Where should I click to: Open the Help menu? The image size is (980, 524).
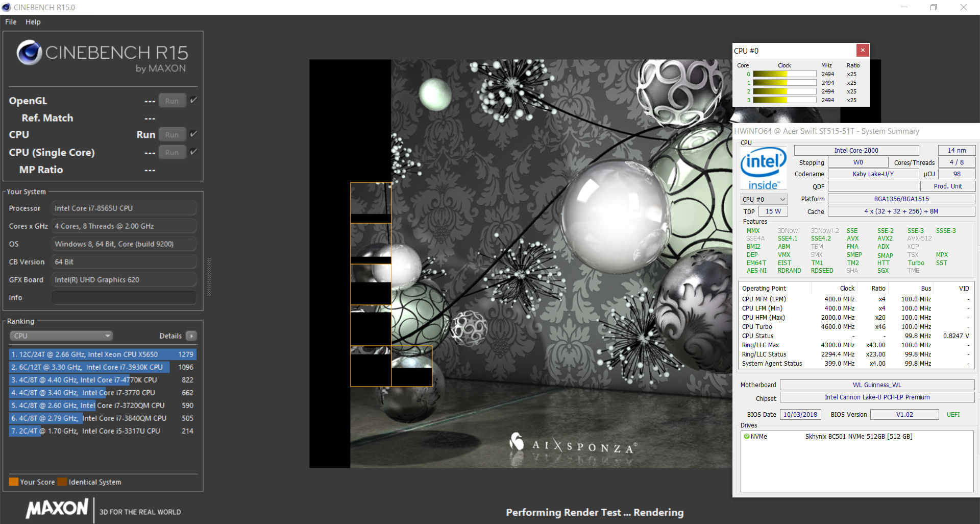click(33, 22)
